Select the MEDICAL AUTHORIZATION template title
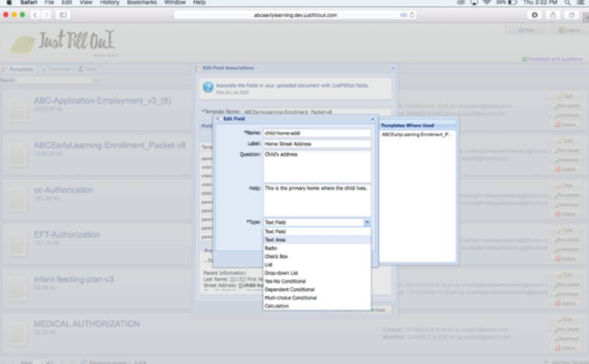The width and height of the screenshot is (589, 364). click(x=86, y=324)
